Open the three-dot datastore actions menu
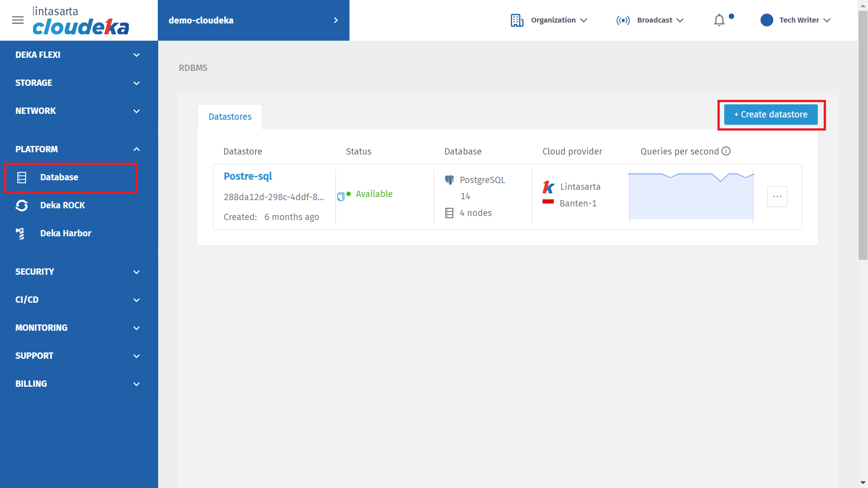Viewport: 868px width, 488px height. coord(777,197)
